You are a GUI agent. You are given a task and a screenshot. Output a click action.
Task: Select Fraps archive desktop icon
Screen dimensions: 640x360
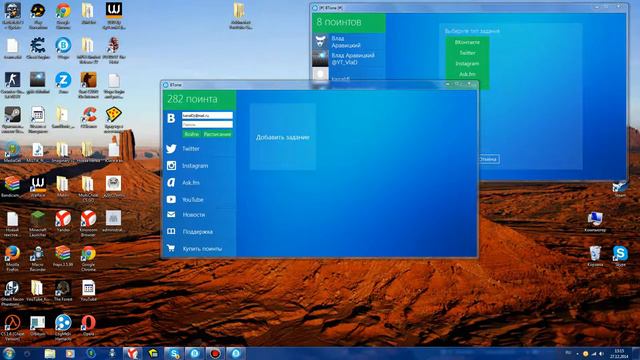pos(63,256)
